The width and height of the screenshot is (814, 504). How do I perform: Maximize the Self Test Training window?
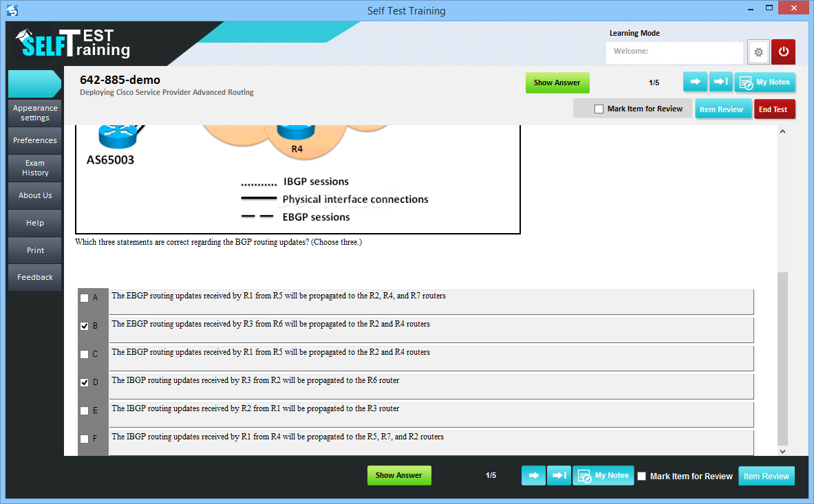pyautogui.click(x=769, y=8)
